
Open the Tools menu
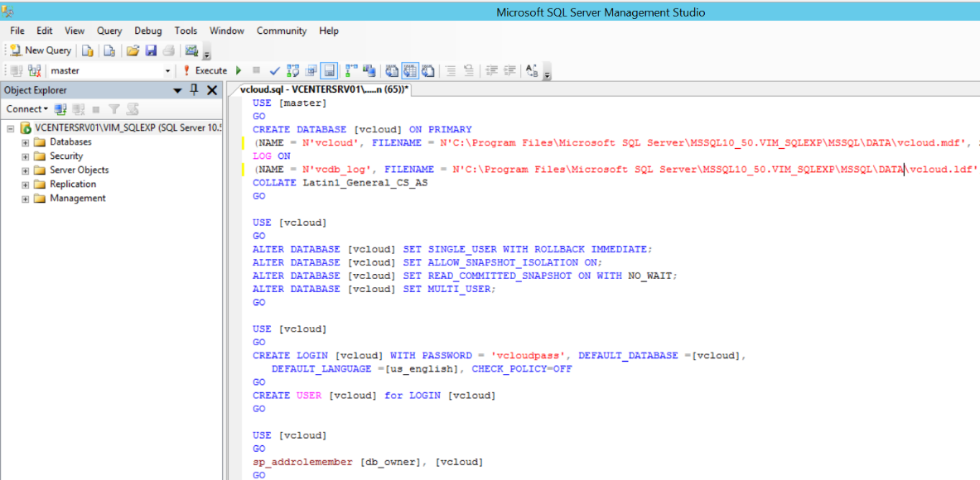(x=186, y=31)
